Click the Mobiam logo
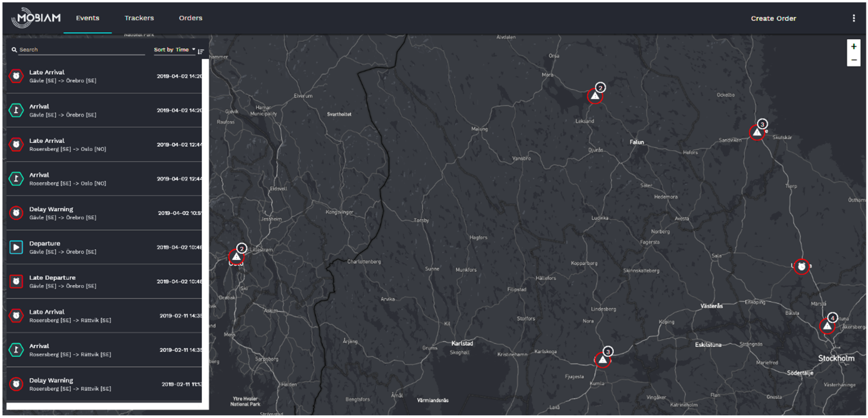The height and width of the screenshot is (418, 868). pos(36,17)
